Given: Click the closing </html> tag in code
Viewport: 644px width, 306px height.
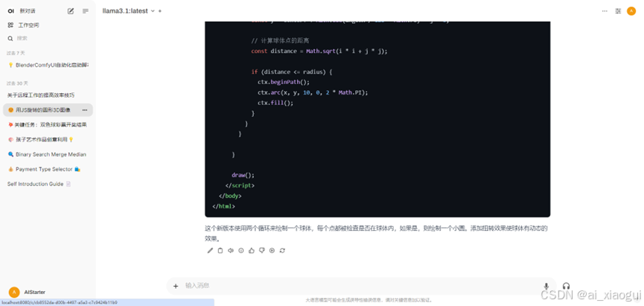Looking at the screenshot, I should point(224,206).
